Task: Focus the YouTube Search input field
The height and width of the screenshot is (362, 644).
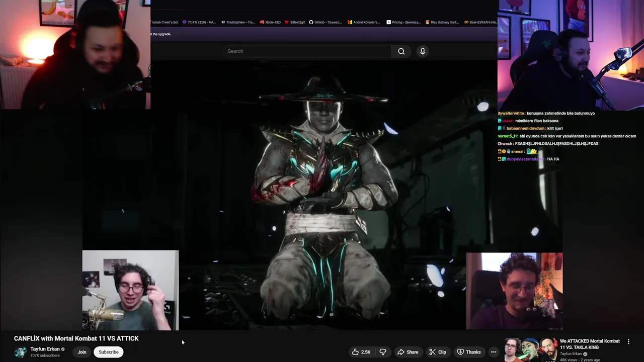Action: click(x=307, y=51)
